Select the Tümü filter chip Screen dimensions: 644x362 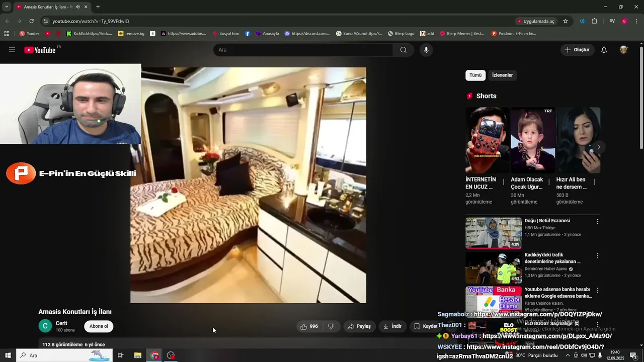(475, 75)
